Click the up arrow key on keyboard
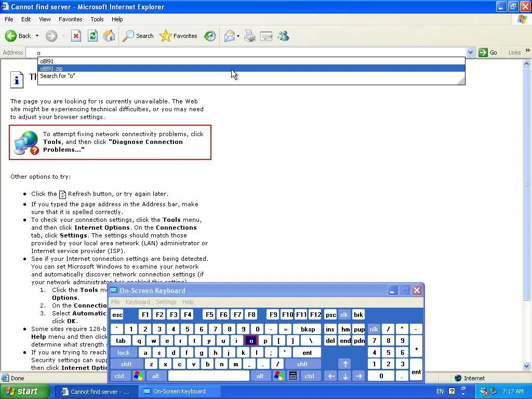The width and height of the screenshot is (532, 399). coord(345,364)
